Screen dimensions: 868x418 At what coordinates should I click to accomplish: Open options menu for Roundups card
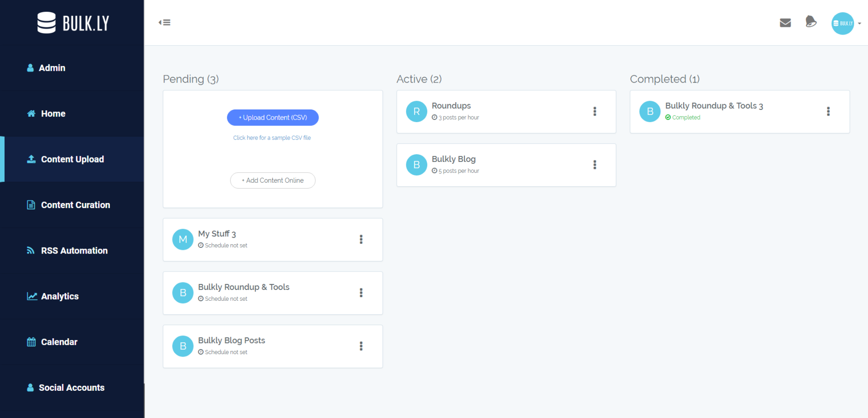[x=595, y=112]
